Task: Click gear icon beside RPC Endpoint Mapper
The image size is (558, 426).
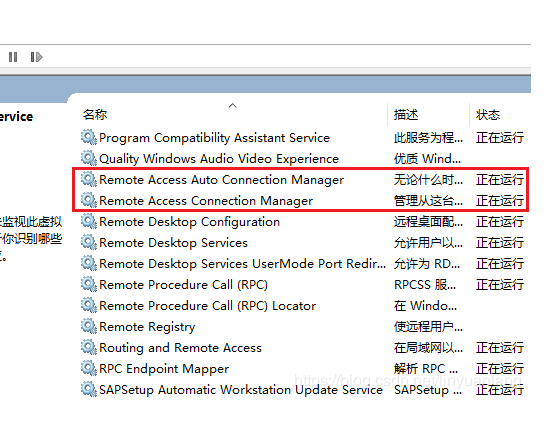Action: coord(89,368)
